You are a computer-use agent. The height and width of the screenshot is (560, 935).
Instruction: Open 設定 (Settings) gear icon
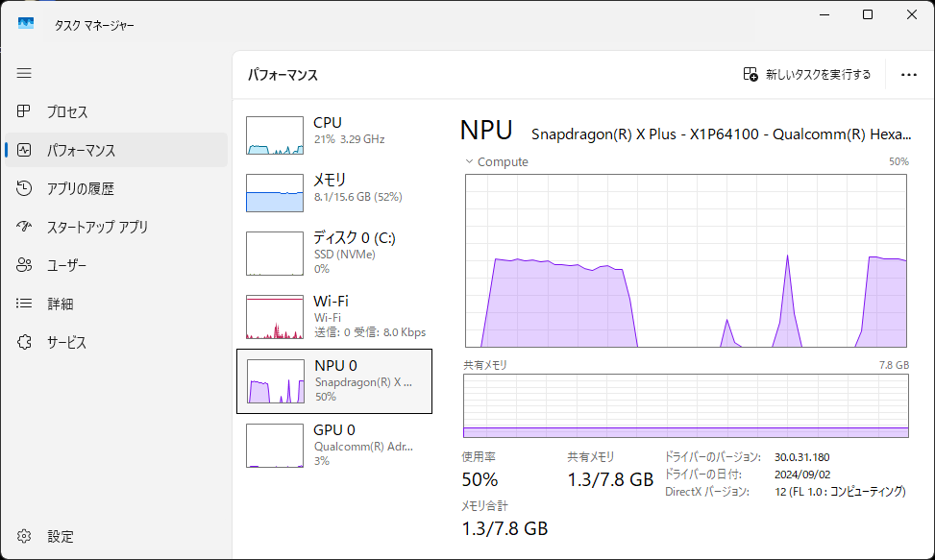click(x=25, y=537)
